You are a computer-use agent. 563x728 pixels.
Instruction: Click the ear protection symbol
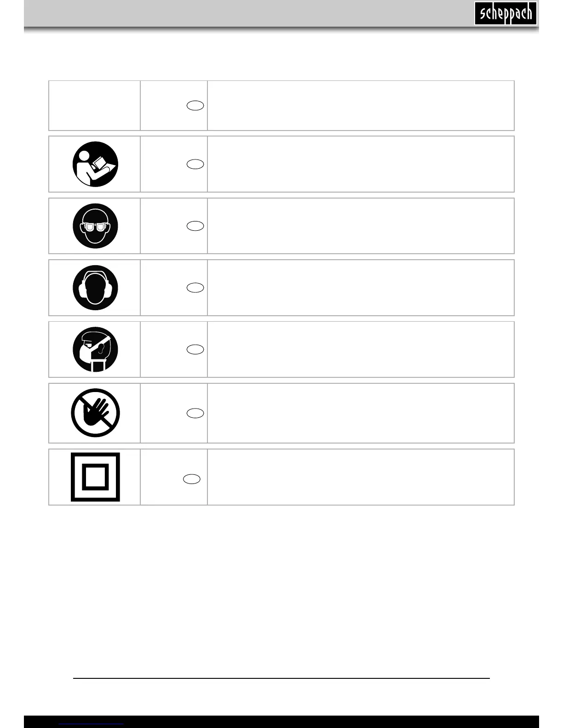coord(95,288)
